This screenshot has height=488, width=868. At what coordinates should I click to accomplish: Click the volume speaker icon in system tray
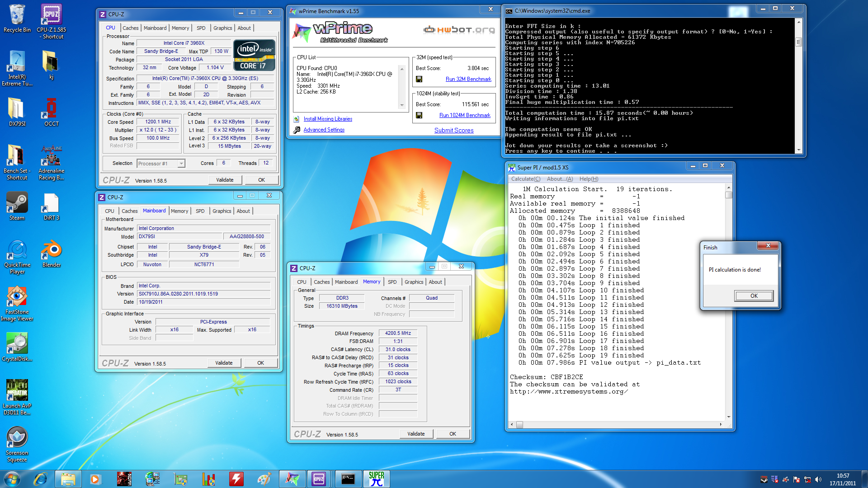(818, 479)
